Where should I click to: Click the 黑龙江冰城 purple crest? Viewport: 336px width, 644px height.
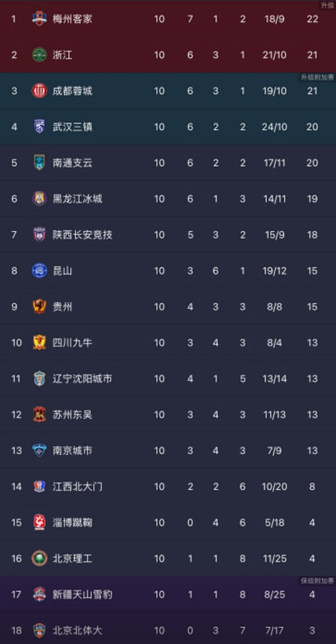point(39,199)
